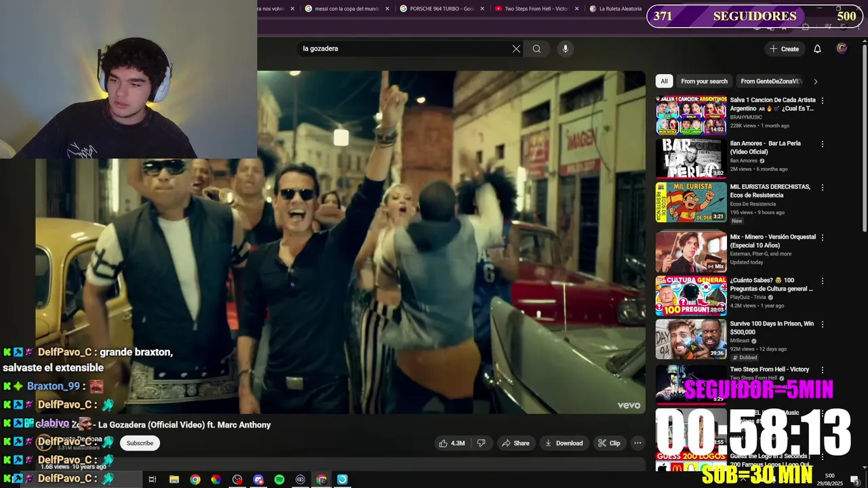Dislike the La Gozadera video

[x=481, y=443]
